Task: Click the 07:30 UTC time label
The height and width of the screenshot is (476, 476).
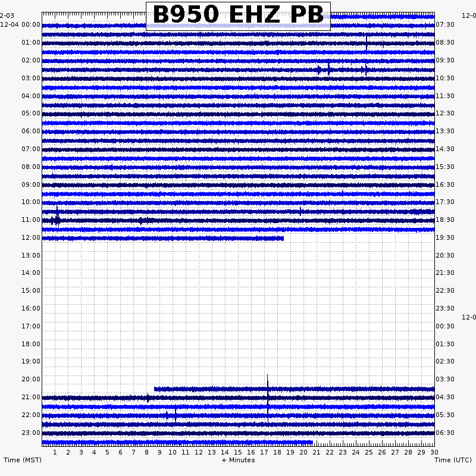Action: coord(445,24)
